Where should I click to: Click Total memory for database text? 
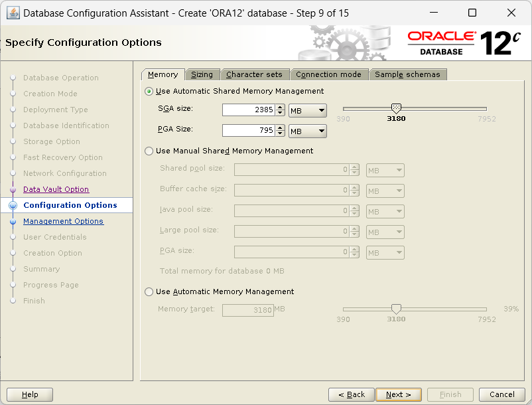tap(222, 272)
